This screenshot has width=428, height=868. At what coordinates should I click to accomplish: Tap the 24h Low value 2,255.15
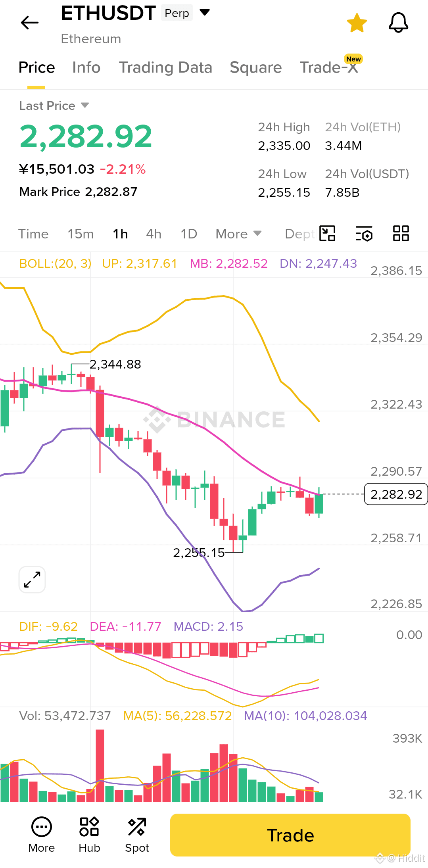284,192
